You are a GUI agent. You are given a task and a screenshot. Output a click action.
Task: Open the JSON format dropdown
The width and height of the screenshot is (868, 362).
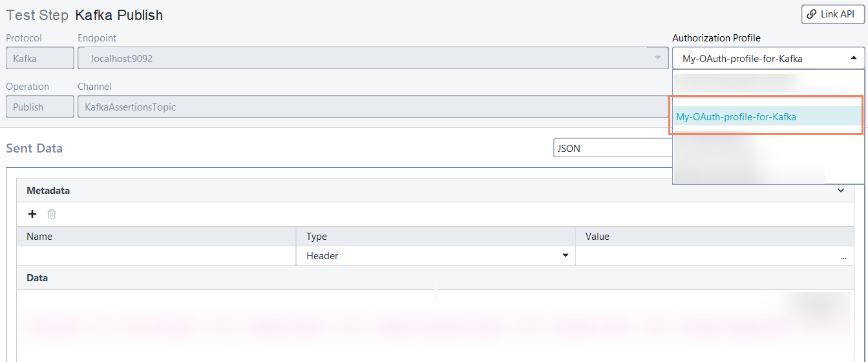tap(613, 148)
